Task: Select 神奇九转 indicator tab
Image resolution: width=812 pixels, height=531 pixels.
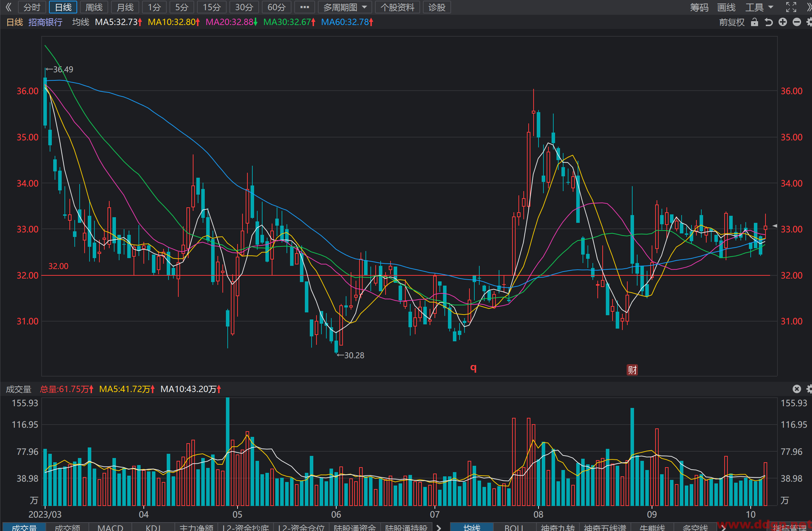Action: 558,527
